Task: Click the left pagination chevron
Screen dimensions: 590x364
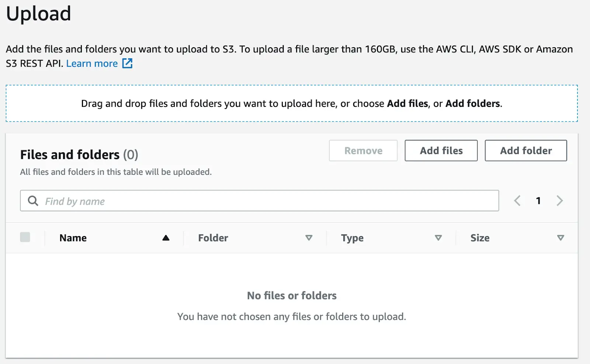Action: pos(517,201)
